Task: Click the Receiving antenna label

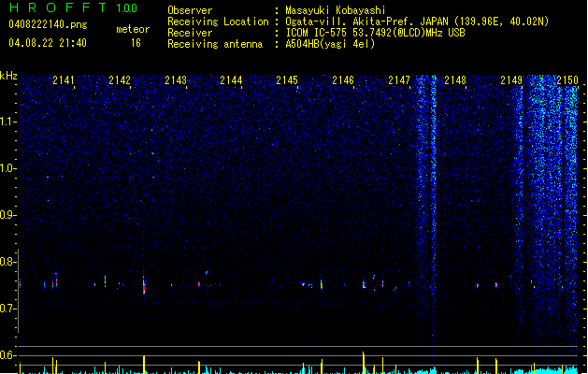Action: 215,44
